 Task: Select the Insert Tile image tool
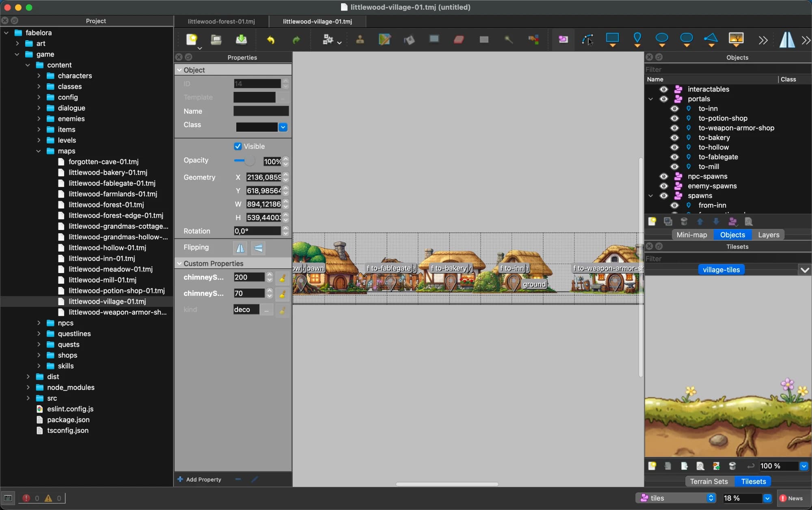click(736, 39)
